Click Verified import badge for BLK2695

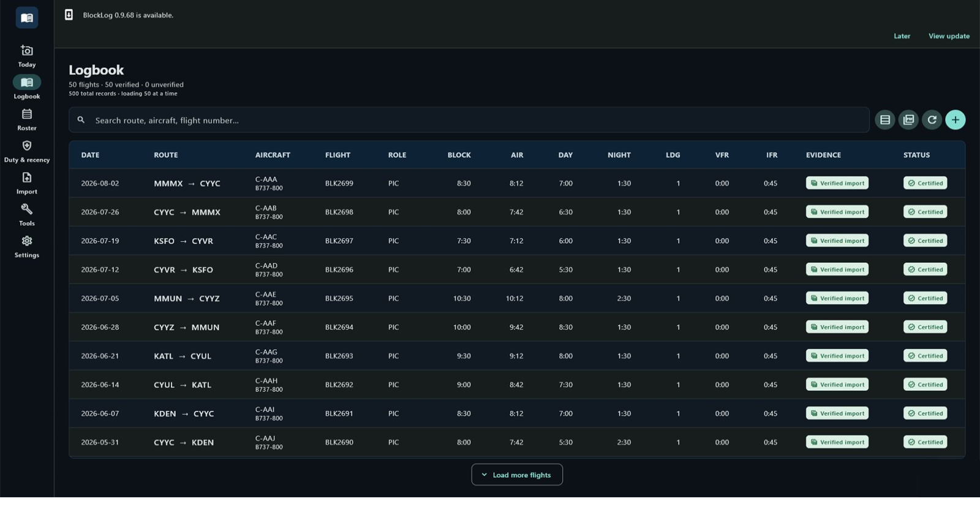click(x=837, y=298)
